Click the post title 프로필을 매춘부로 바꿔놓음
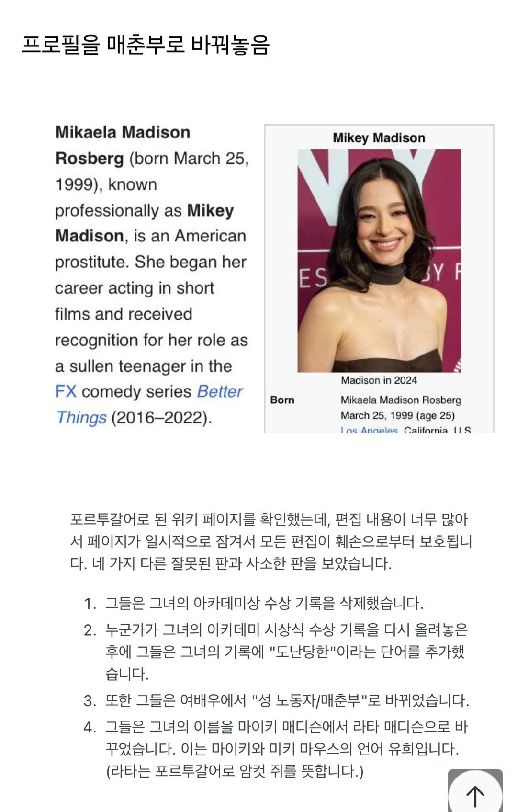 [x=146, y=45]
